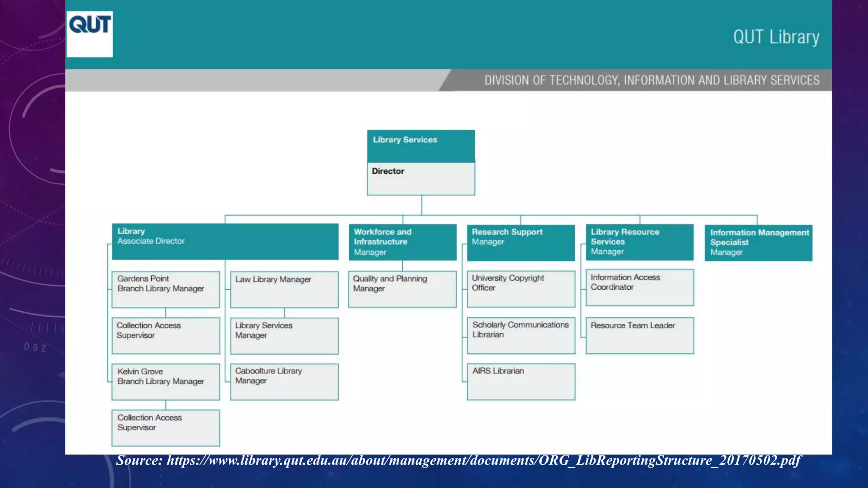Select Information Access Coordinator box
Image resolution: width=868 pixels, height=488 pixels.
click(x=640, y=287)
